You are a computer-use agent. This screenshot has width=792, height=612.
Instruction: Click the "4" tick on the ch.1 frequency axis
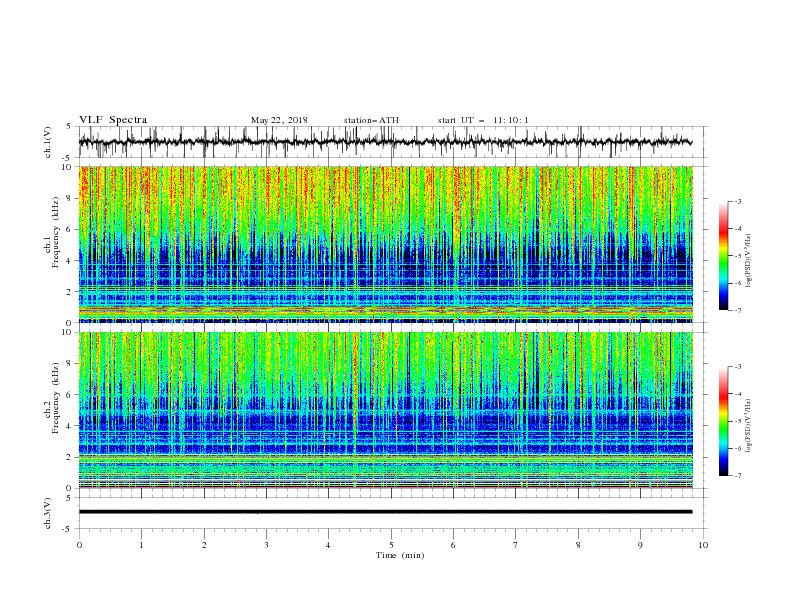click(70, 261)
